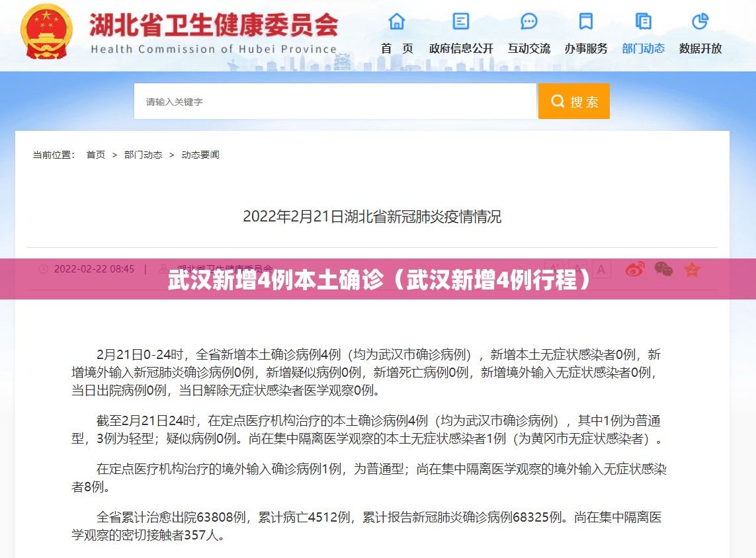Image resolution: width=756 pixels, height=558 pixels.
Task: Click the star favorite icon
Action: coord(692,269)
